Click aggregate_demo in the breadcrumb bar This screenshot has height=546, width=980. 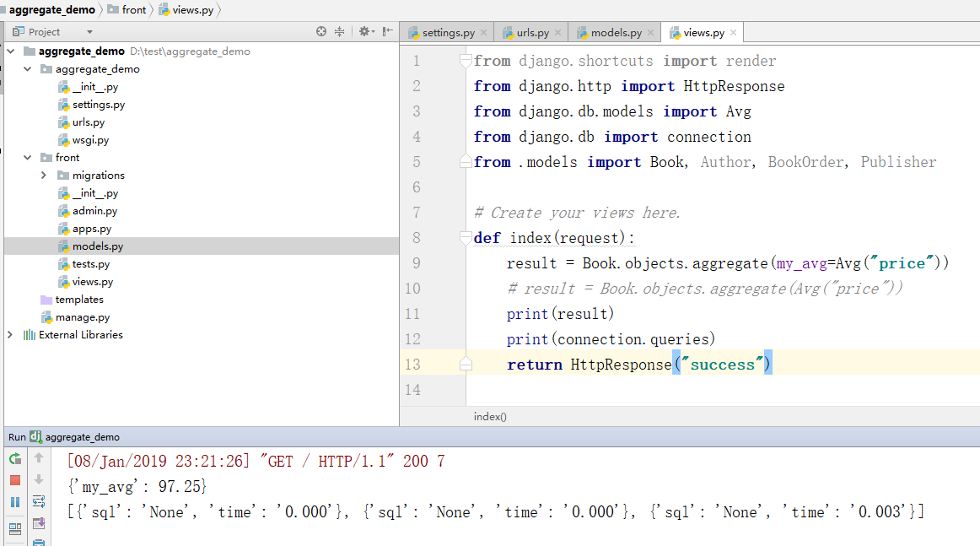point(52,10)
